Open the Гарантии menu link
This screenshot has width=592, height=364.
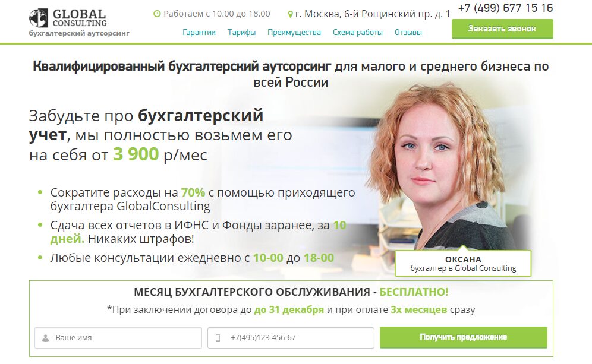[x=199, y=33]
